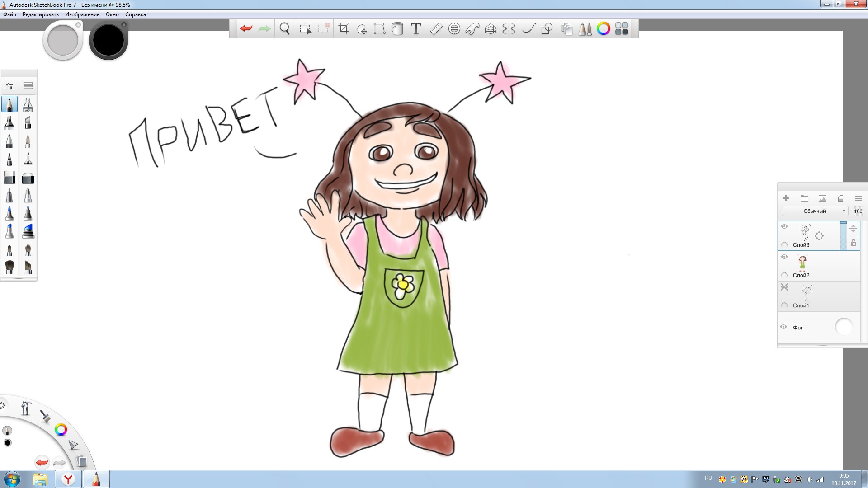Image resolution: width=868 pixels, height=488 pixels.
Task: Open the layer panel options menu icon
Action: [858, 198]
